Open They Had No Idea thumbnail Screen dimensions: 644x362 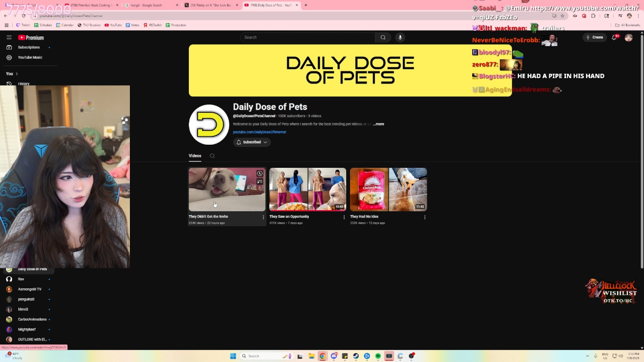tap(389, 189)
